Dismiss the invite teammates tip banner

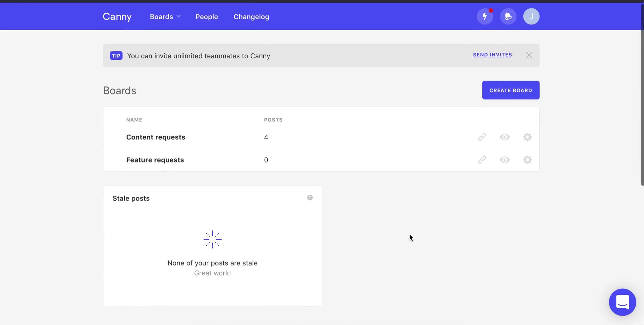[529, 55]
